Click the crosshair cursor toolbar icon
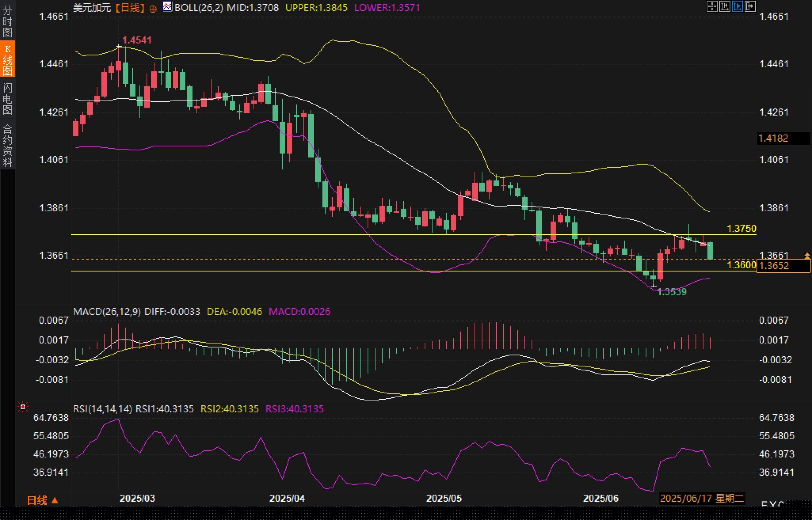The height and width of the screenshot is (520, 812). point(712,6)
